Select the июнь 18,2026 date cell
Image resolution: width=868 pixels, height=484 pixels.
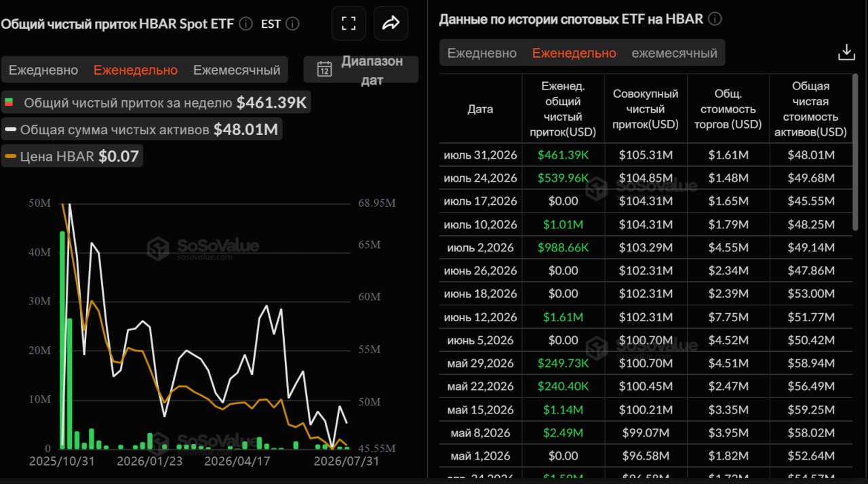pos(481,294)
